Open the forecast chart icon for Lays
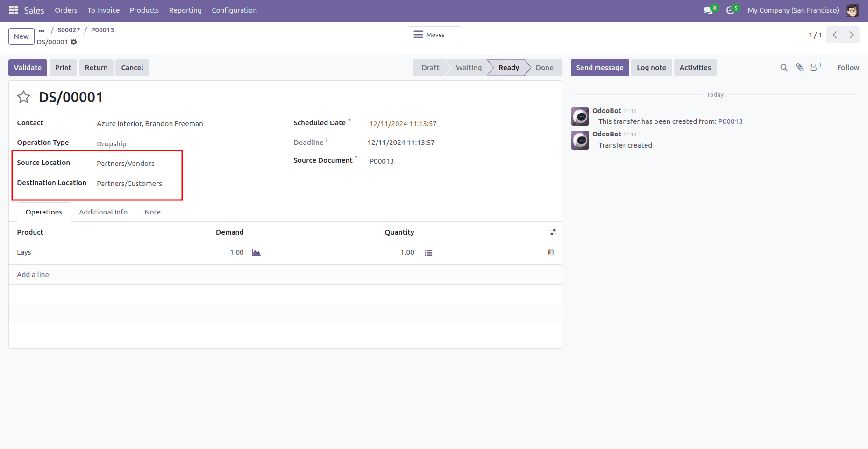 point(256,252)
